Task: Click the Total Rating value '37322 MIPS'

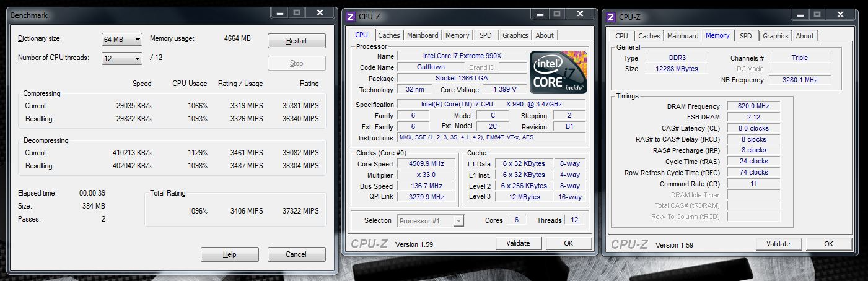Action: [300, 211]
